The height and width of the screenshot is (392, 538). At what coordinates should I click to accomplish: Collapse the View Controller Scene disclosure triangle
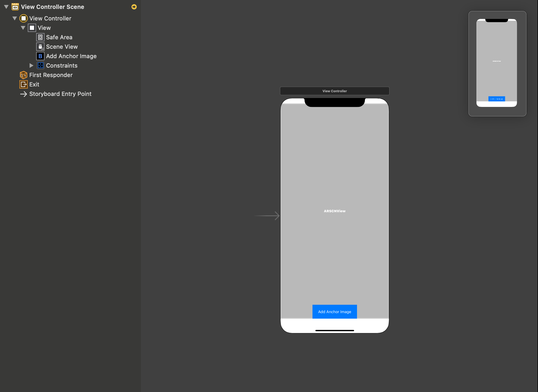click(6, 7)
